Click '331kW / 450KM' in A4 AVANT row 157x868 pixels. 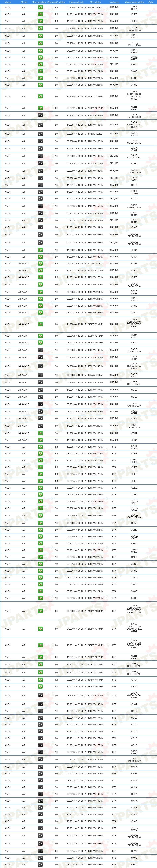coord(95,343)
